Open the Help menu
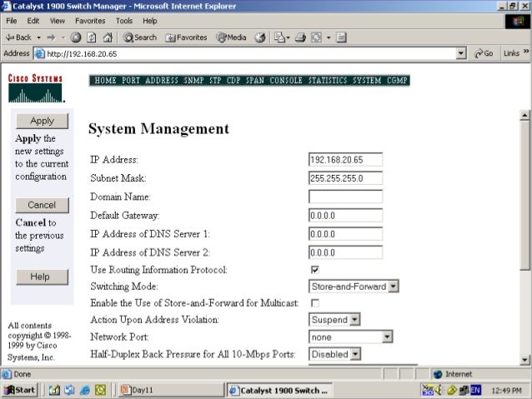The height and width of the screenshot is (399, 532). pyautogui.click(x=149, y=21)
